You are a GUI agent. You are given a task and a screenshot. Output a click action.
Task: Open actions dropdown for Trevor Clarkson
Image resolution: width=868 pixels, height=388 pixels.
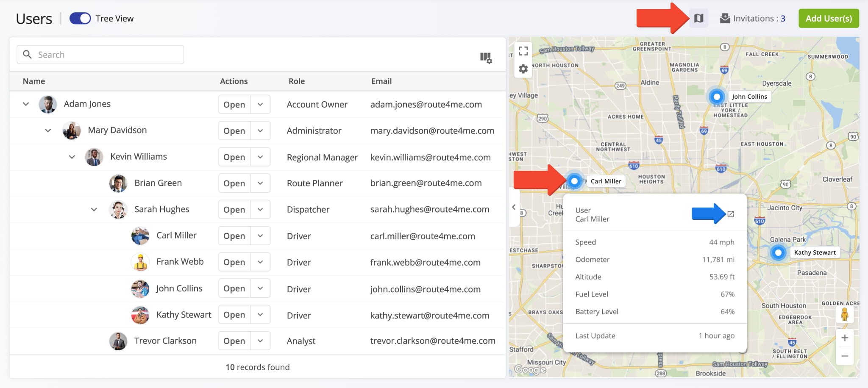pyautogui.click(x=260, y=341)
